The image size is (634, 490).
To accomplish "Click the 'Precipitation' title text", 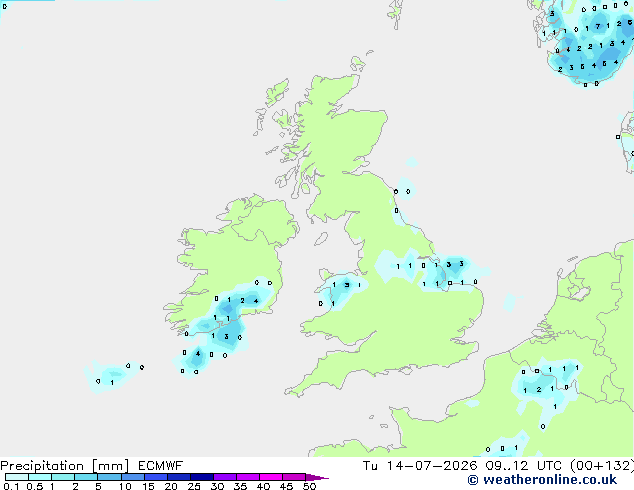I will 42,466.
